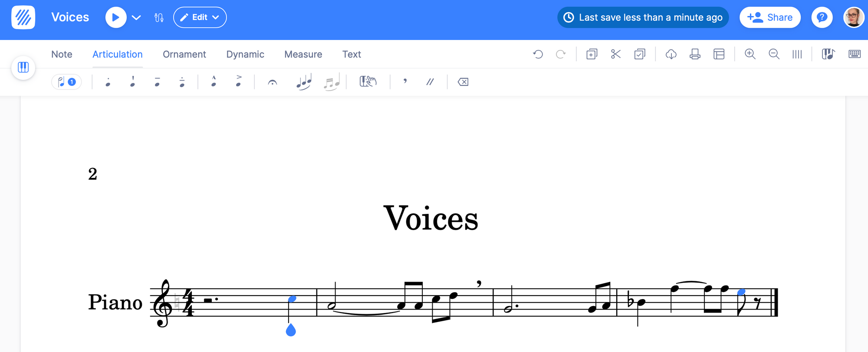Click the greyed-out beamed slur icon
Screen dimensions: 868x352
(x=332, y=82)
